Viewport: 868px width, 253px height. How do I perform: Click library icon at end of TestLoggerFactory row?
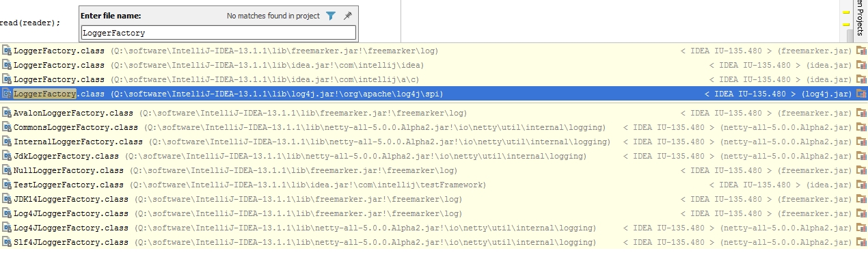pos(861,185)
